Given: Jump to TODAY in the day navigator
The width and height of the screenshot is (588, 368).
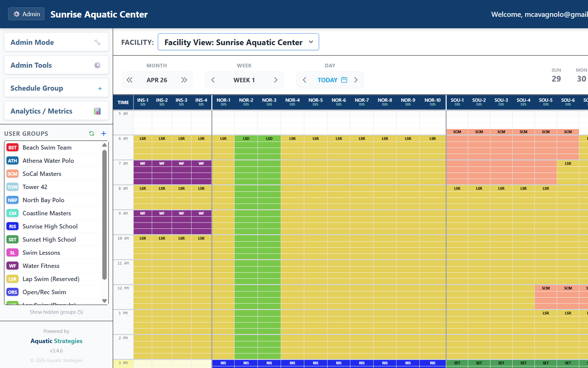Looking at the screenshot, I should click(327, 80).
